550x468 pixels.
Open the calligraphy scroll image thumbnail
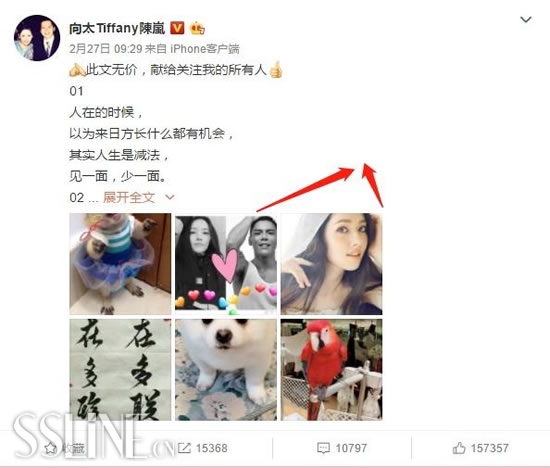[120, 369]
